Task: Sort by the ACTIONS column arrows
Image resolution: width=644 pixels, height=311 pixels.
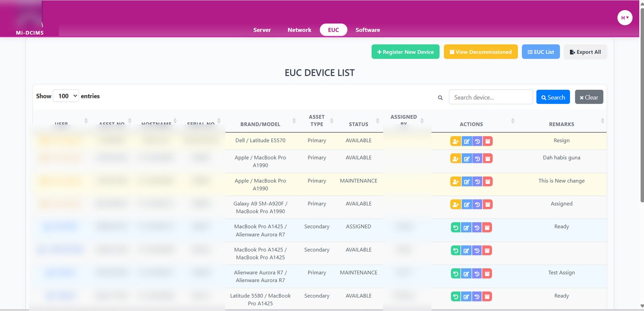Action: click(513, 121)
